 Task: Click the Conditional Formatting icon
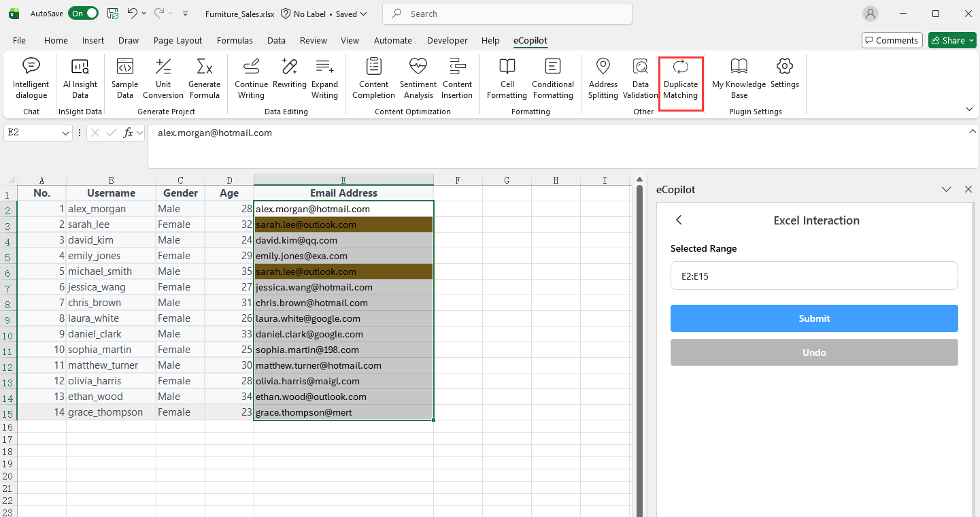tap(553, 78)
